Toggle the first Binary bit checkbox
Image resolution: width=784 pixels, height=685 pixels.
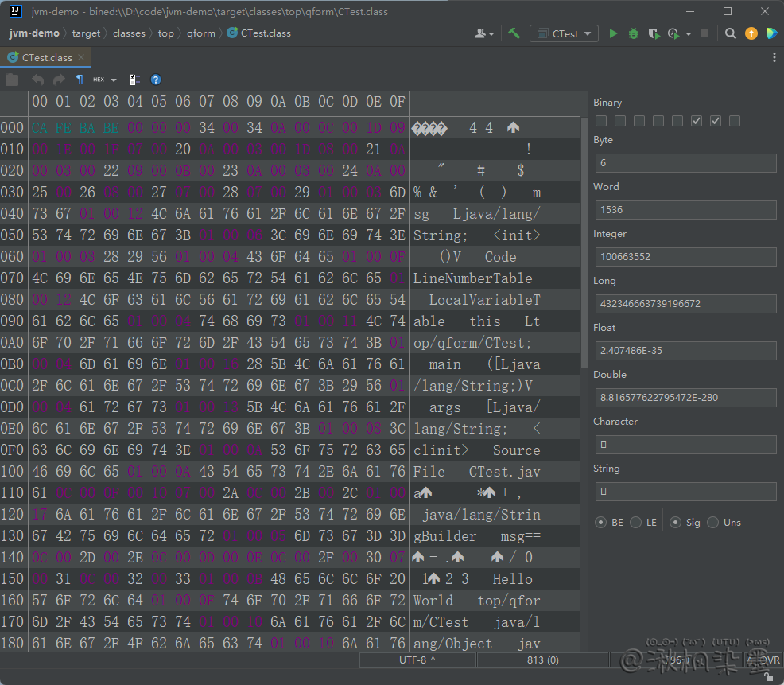[601, 121]
